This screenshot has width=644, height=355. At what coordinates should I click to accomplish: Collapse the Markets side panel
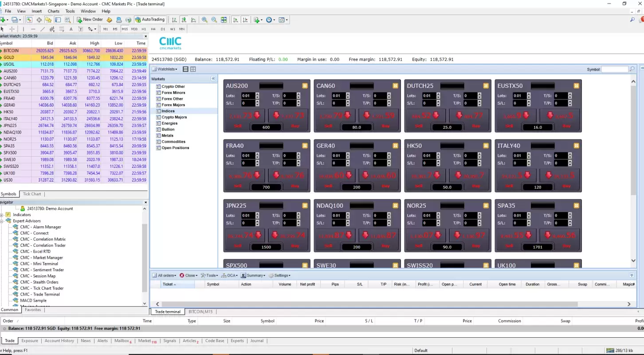[213, 79]
